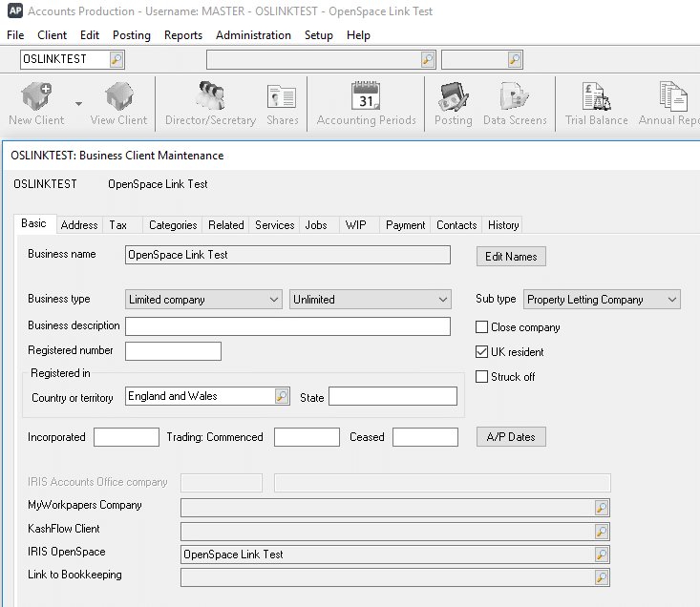Open the Sub type Property Letting Company dropdown

602,300
